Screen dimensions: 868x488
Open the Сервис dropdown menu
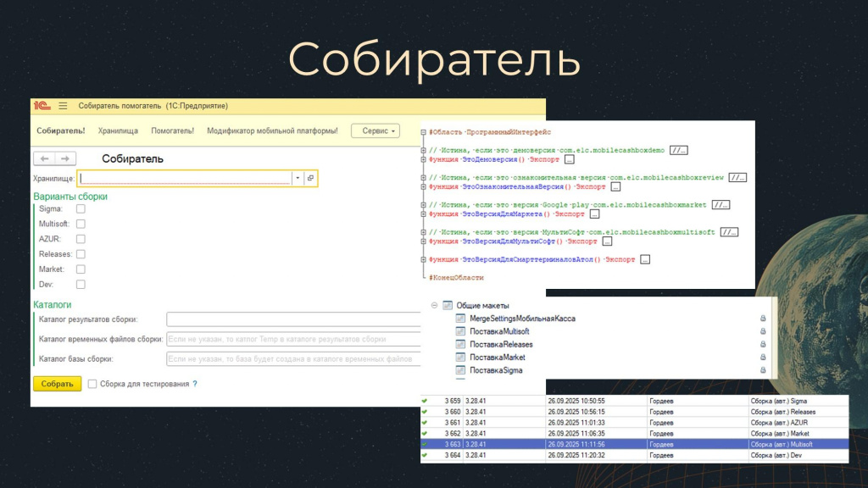click(x=376, y=131)
